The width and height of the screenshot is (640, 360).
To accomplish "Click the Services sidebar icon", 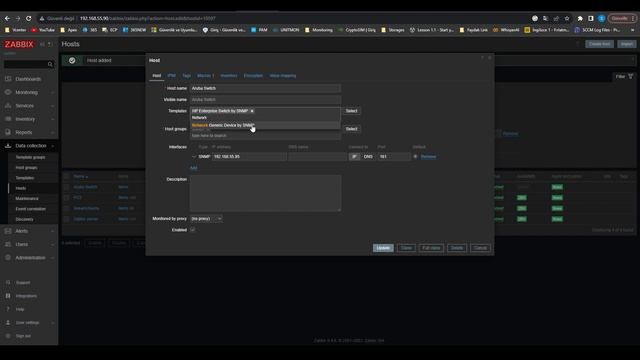I will tap(8, 106).
